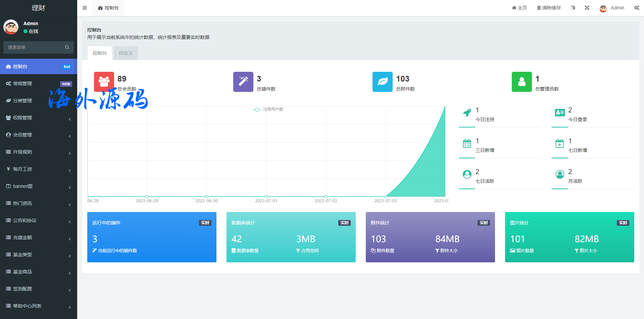Click the 清除缓存 clear cache button

[549, 8]
